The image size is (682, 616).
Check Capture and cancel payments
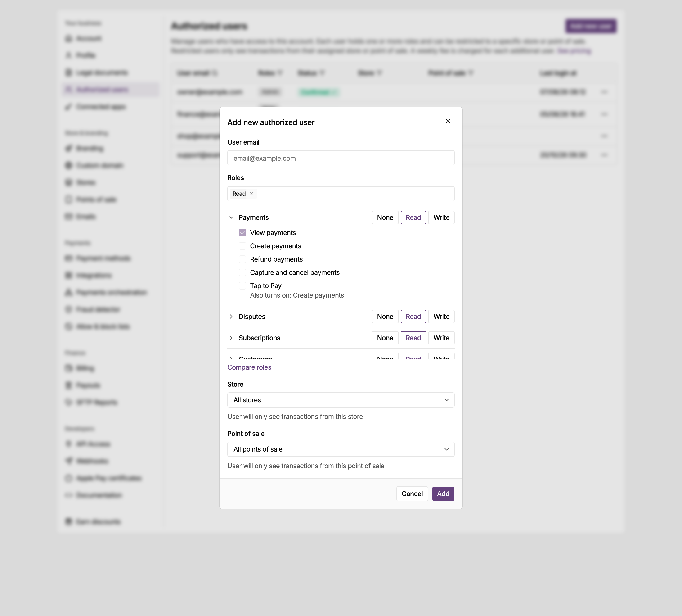point(242,272)
